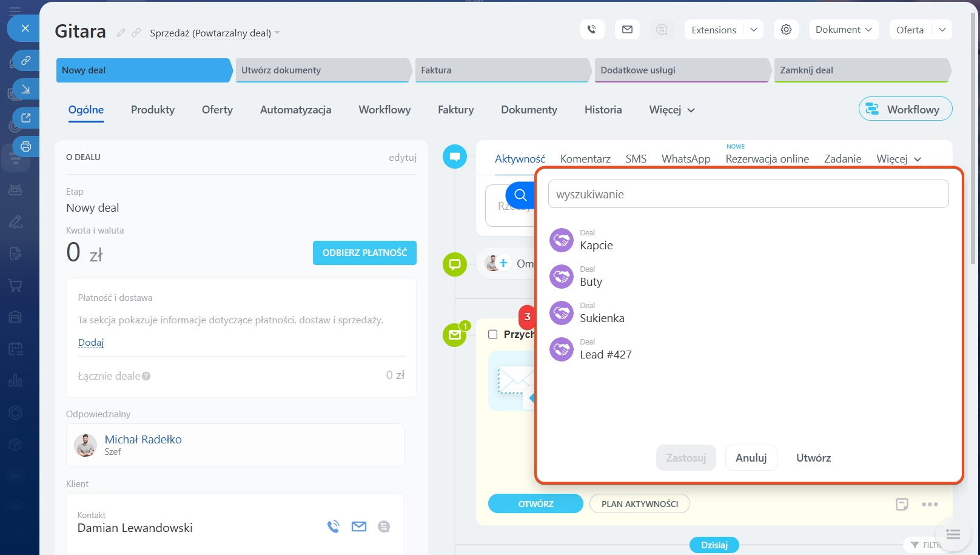
Task: Message Damian Lewandowski with the chat icon
Action: 384,526
